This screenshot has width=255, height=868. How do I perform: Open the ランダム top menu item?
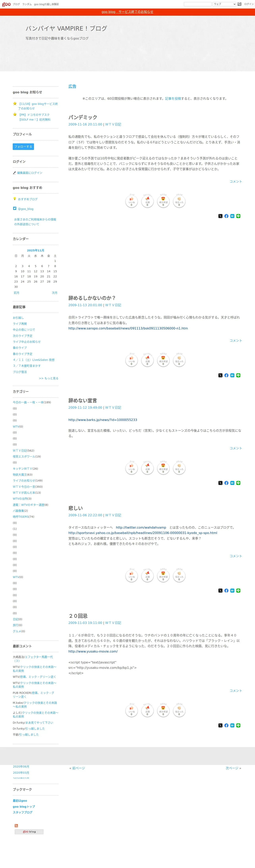tap(27, 4)
